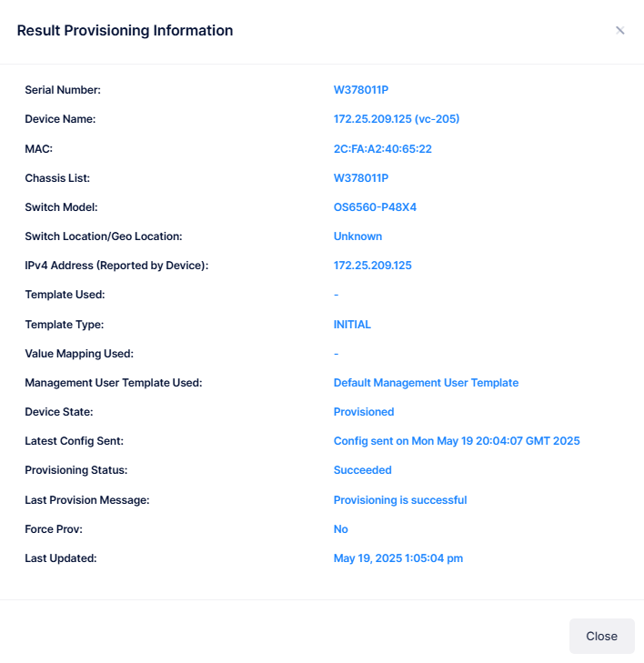Click the X icon to dismiss dialog
Screen dimensions: 644x663
coord(620,30)
